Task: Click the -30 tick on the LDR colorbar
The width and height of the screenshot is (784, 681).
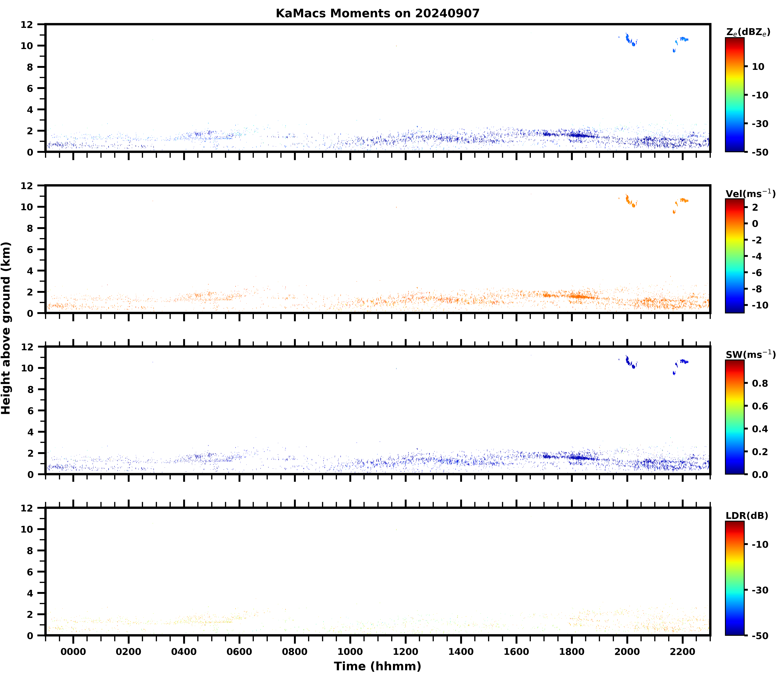Action: [760, 590]
